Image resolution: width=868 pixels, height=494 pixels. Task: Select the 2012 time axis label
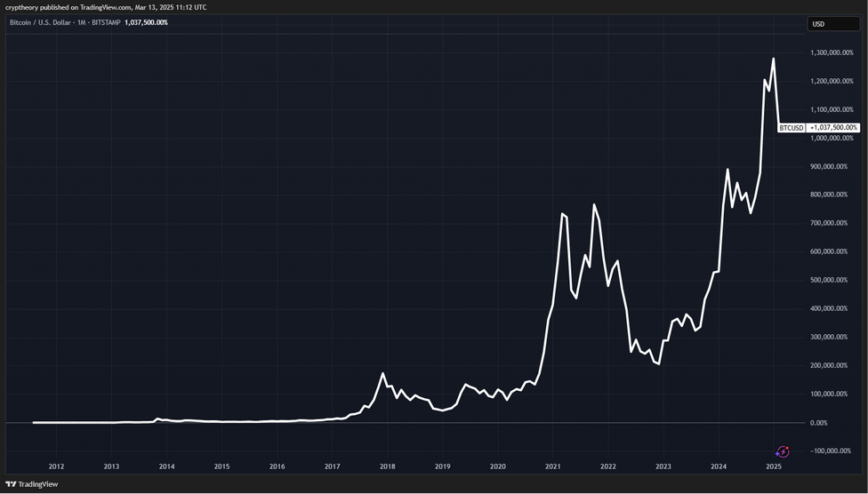click(56, 466)
